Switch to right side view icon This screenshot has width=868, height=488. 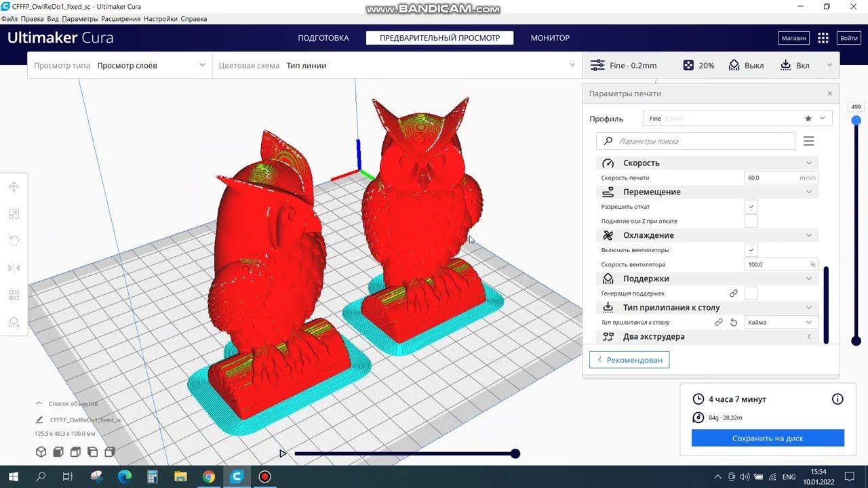point(110,452)
